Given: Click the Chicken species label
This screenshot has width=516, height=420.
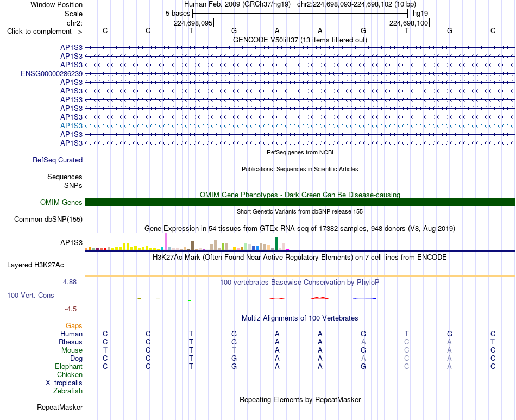Looking at the screenshot, I should 70,375.
